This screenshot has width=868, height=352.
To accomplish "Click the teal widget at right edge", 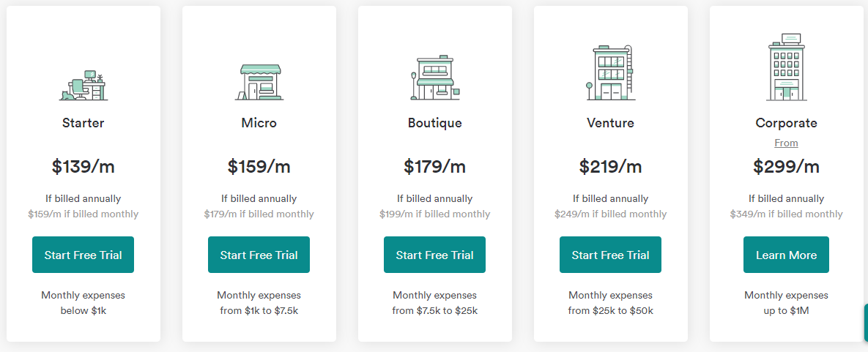I will click(x=865, y=323).
